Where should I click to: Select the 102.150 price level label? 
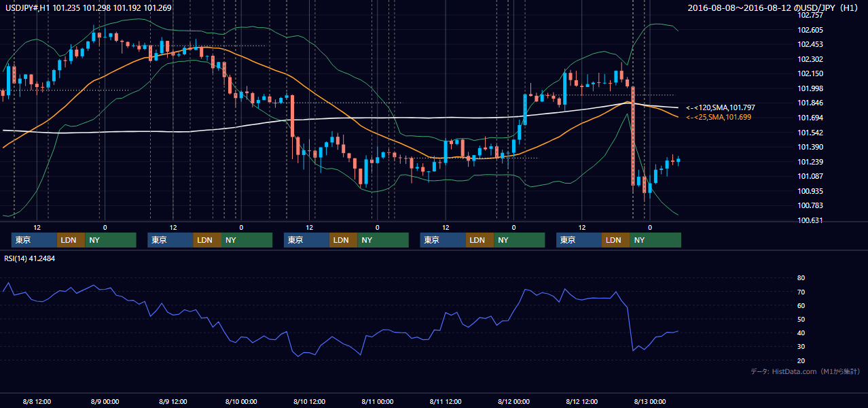click(810, 73)
